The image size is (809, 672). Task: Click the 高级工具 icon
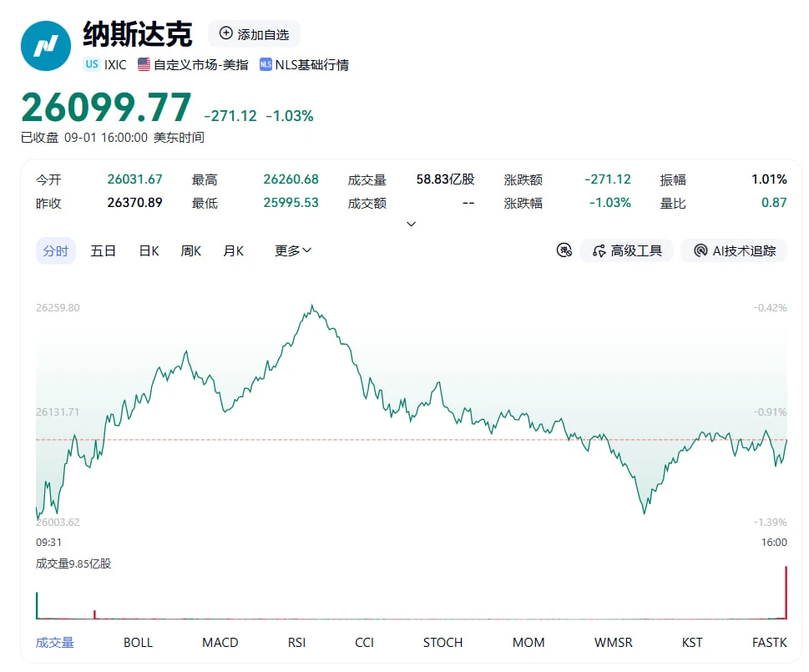(599, 250)
